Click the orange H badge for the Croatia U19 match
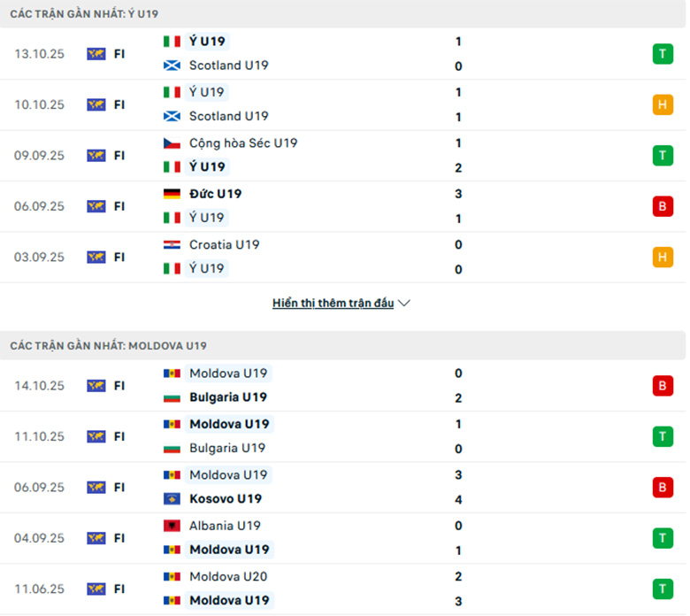This screenshot has height=616, width=690. click(x=662, y=258)
